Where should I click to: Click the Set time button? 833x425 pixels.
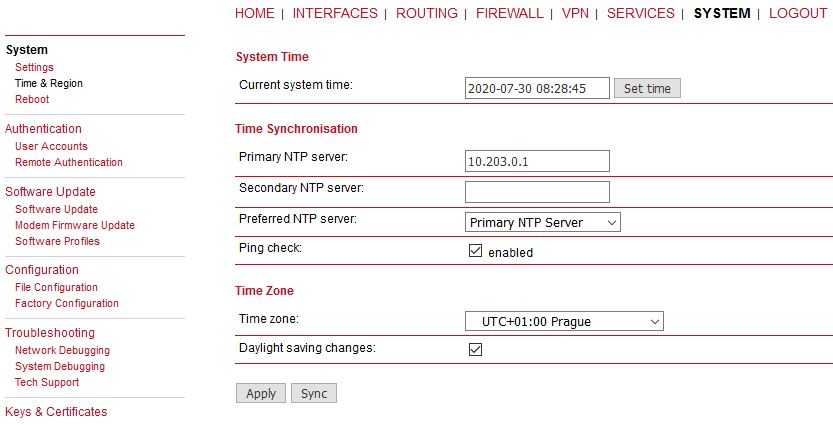point(647,88)
